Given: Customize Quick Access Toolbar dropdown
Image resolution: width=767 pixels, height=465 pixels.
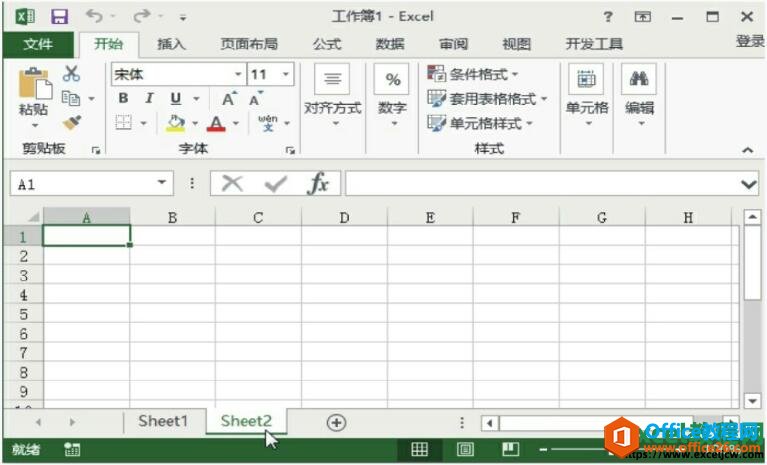Looking at the screenshot, I should (182, 18).
